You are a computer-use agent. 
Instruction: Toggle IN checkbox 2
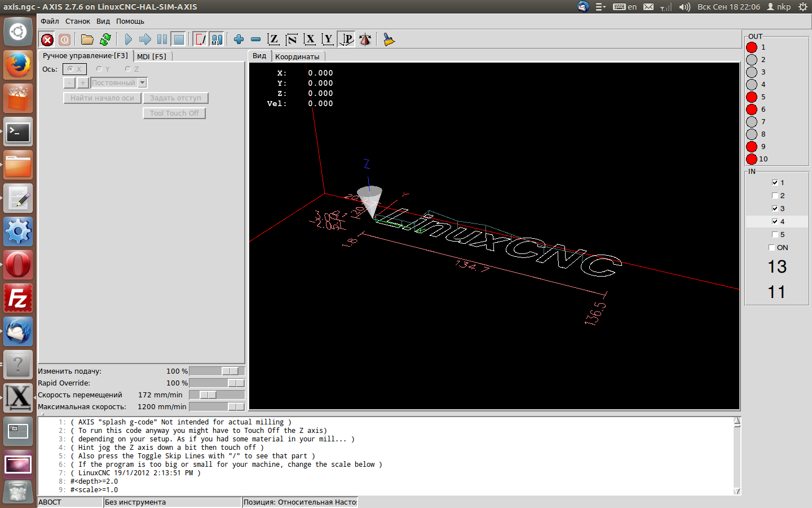click(775, 195)
